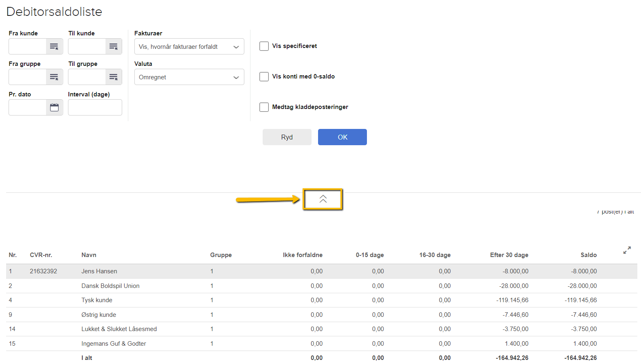Screen dimensions: 641x364
Task: Open the Fakturaer dropdown
Action: point(189,46)
